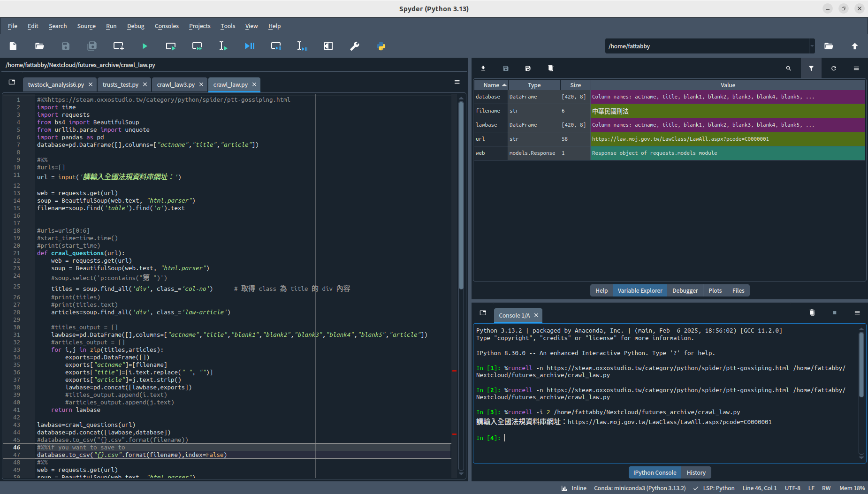
Task: Toggle the variable filter funnel button
Action: pos(811,68)
